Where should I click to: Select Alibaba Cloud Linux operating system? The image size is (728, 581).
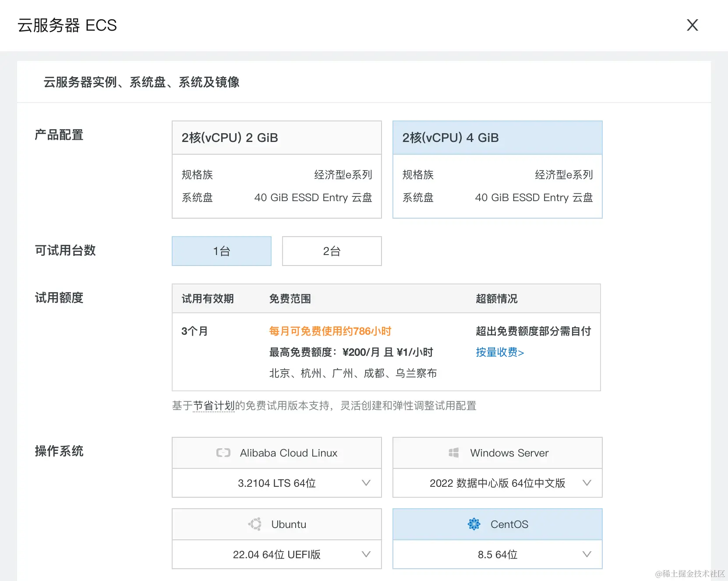pyautogui.click(x=277, y=453)
